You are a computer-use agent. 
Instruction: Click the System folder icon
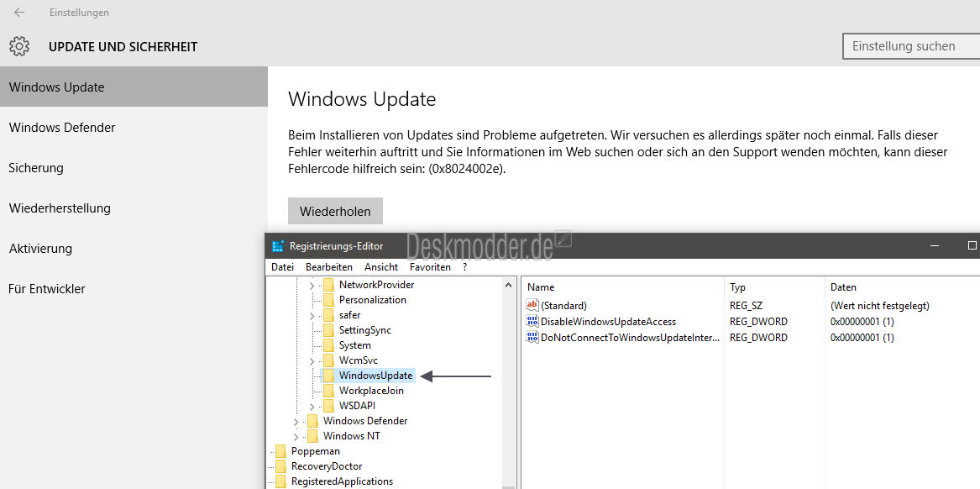coord(328,345)
